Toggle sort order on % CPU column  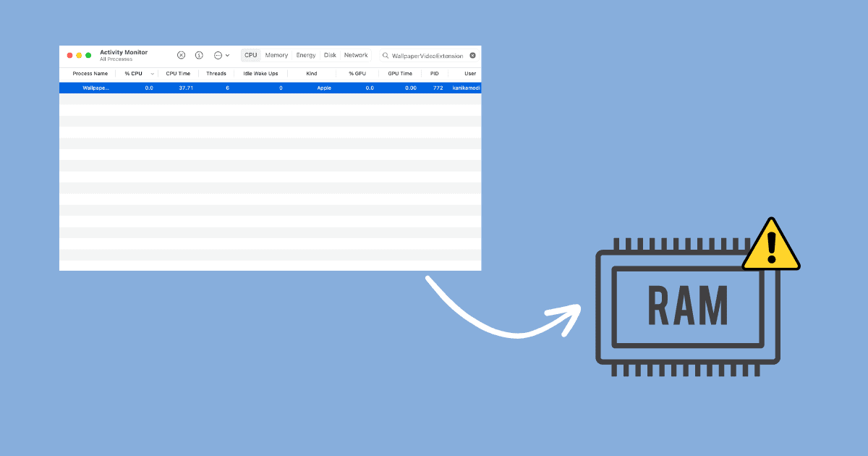tap(133, 74)
